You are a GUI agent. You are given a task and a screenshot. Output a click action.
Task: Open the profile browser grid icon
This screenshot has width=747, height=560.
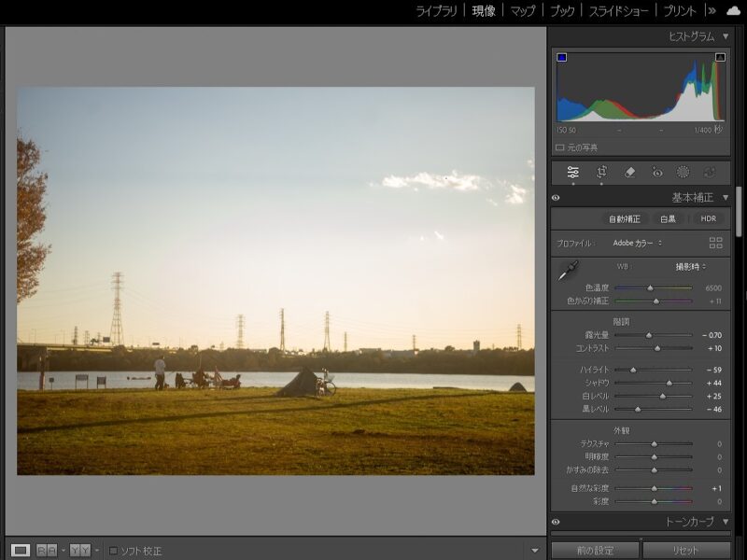point(716,243)
